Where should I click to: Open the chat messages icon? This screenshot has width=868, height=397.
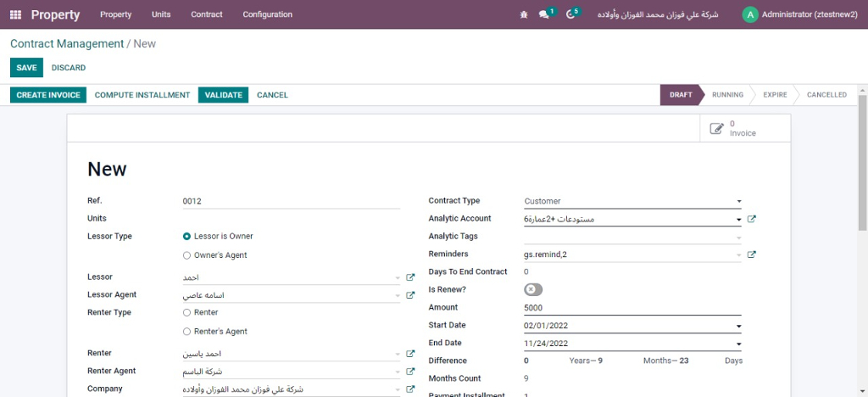pos(544,14)
